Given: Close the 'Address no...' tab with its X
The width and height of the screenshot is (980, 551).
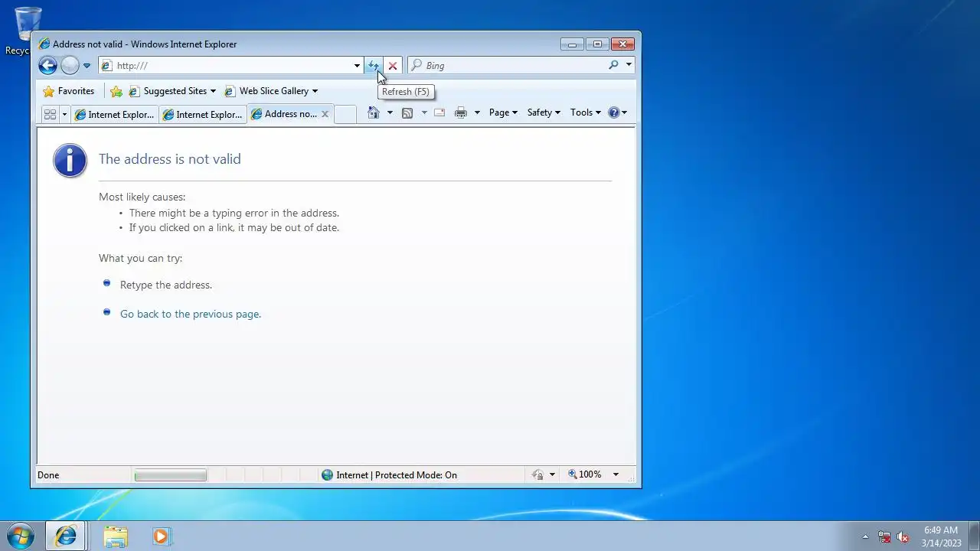Looking at the screenshot, I should (x=325, y=114).
